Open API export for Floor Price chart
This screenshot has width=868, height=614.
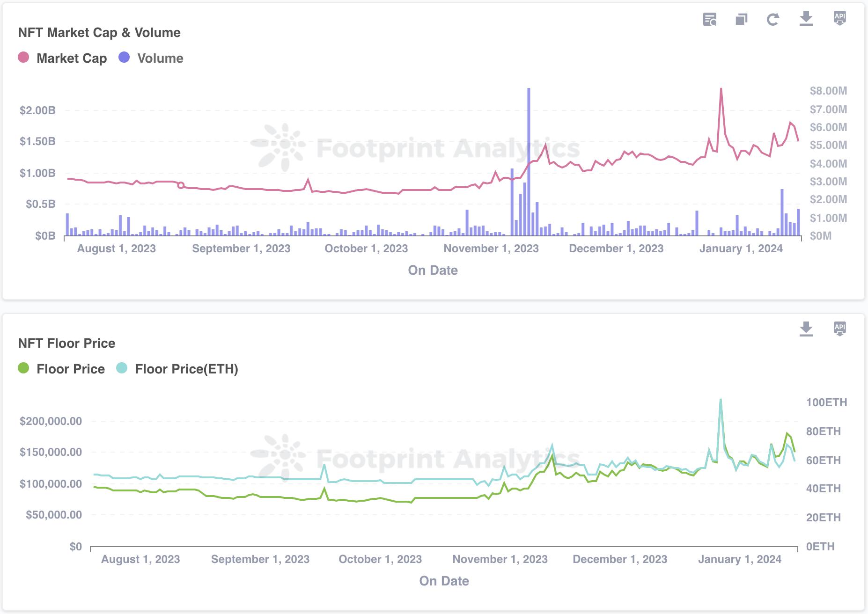point(839,329)
